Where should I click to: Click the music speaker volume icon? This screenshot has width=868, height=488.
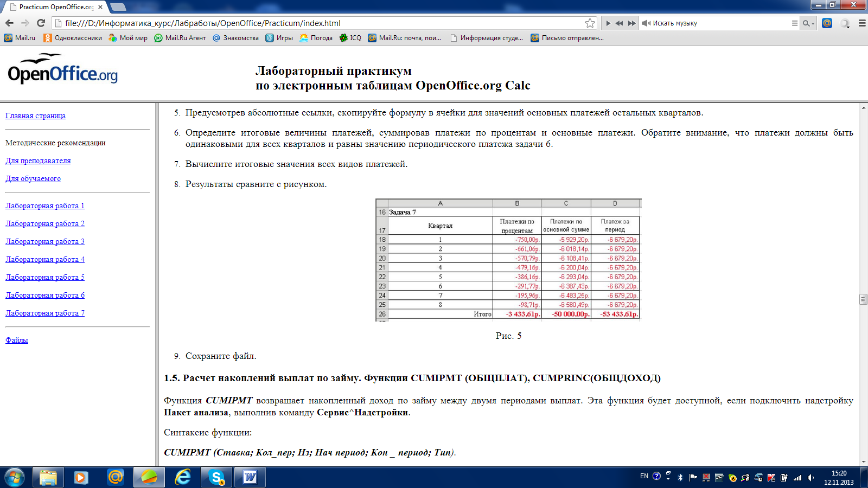pyautogui.click(x=646, y=23)
